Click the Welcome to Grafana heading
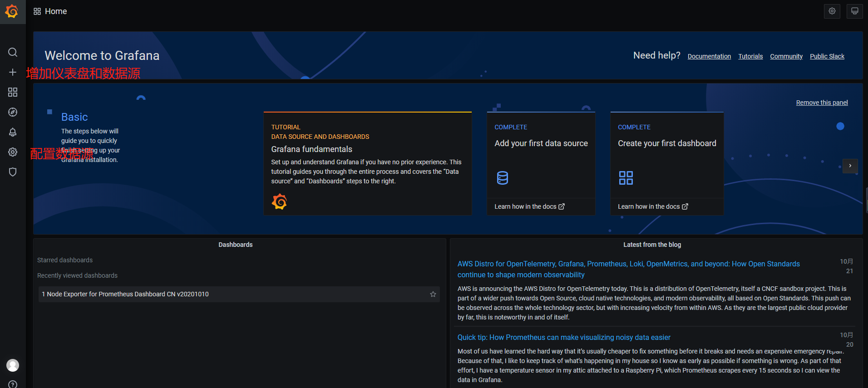Image resolution: width=868 pixels, height=388 pixels. 102,55
